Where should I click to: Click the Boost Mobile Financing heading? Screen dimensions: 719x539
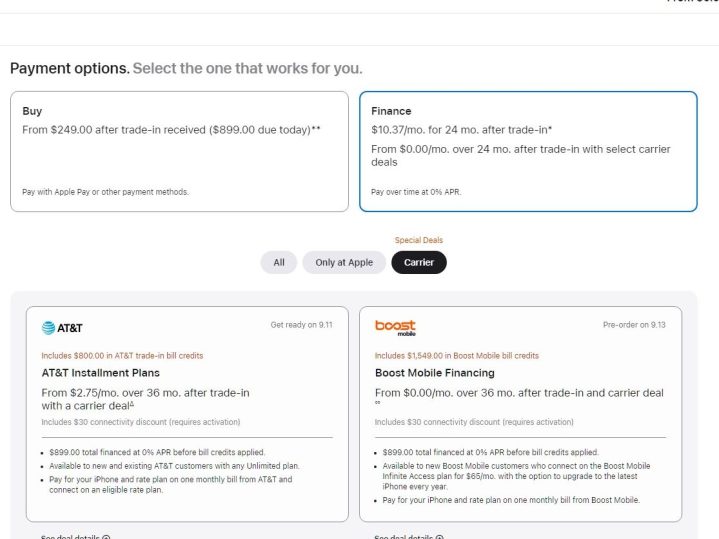[x=434, y=373]
